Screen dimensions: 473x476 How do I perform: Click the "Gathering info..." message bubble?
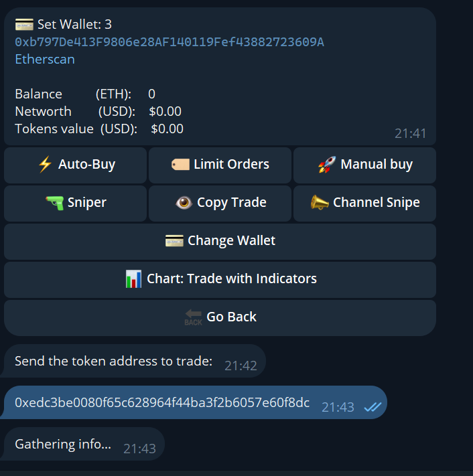(63, 444)
